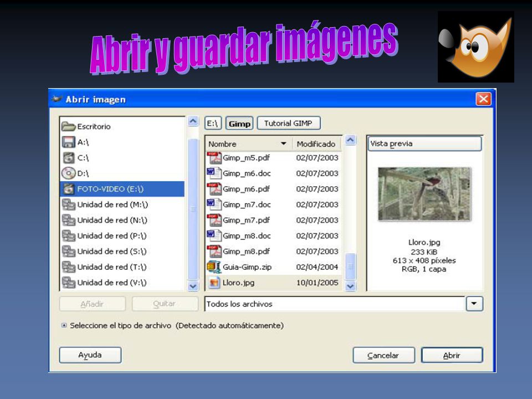Click the zip archive icon of Guia-Gimp.zip
Viewport: 532px width, 399px height.
coord(214,267)
